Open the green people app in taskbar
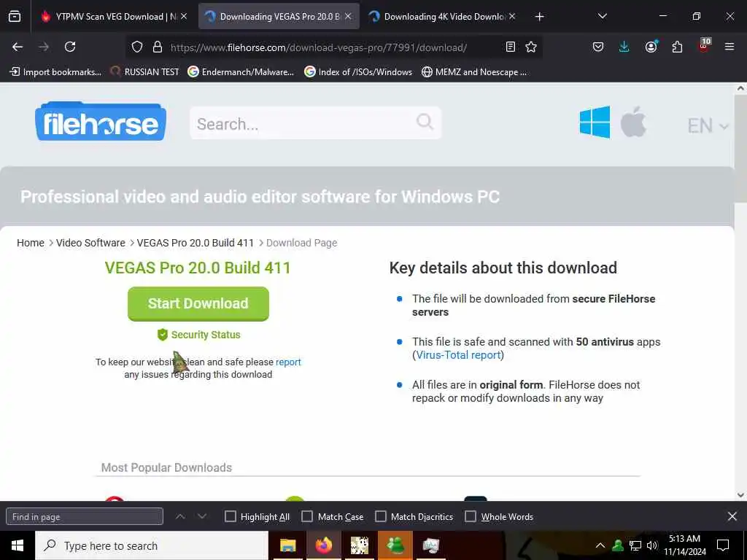Viewport: 747px width, 560px height. click(x=395, y=545)
